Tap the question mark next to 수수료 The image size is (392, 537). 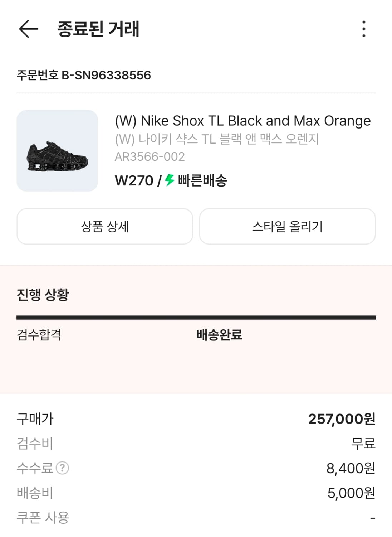[63, 468]
